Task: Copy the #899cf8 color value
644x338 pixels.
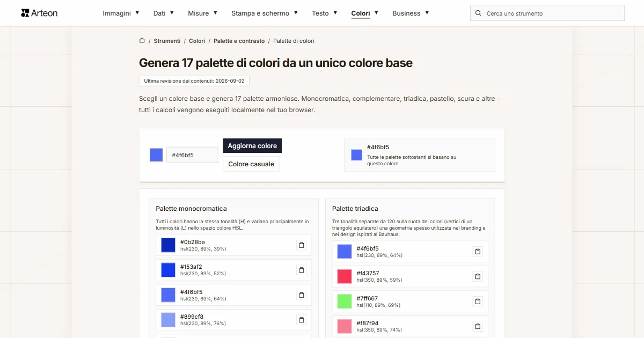Action: click(x=302, y=320)
